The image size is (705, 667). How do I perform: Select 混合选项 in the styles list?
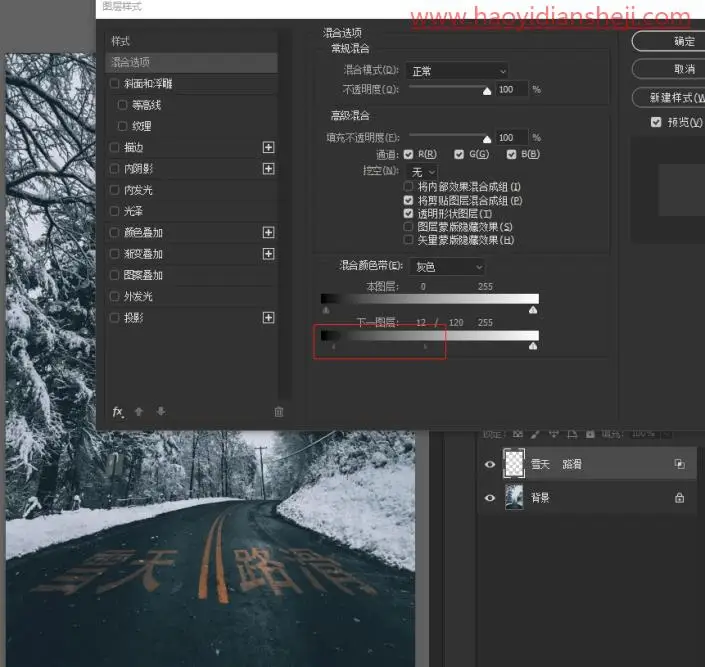pyautogui.click(x=192, y=62)
